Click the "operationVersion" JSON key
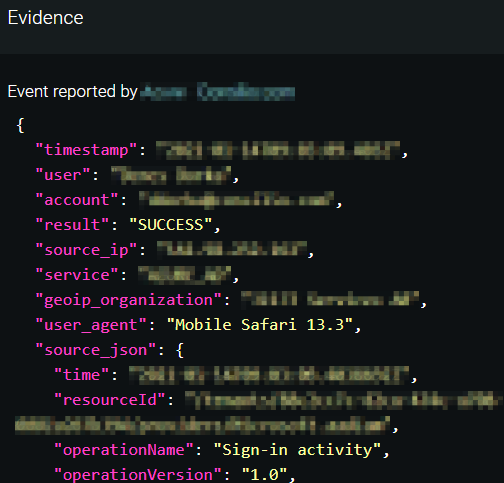The height and width of the screenshot is (483, 504). (138, 475)
